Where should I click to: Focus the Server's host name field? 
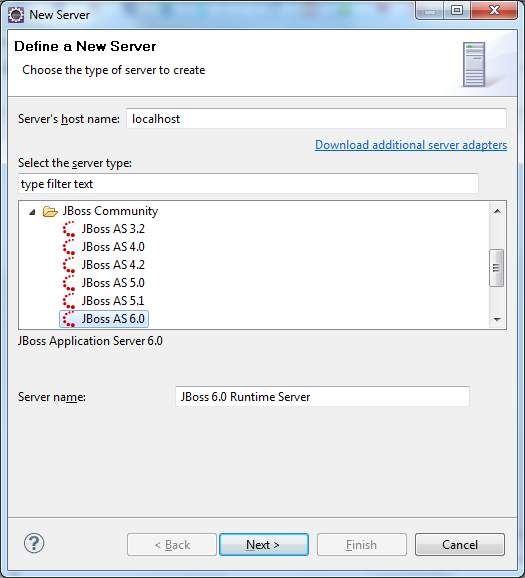(x=316, y=119)
